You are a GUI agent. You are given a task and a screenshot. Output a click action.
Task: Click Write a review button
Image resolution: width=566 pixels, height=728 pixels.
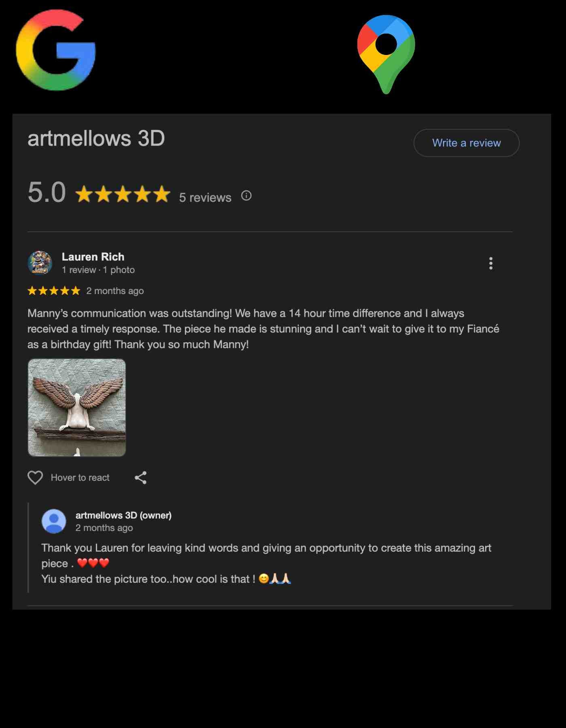click(x=466, y=143)
